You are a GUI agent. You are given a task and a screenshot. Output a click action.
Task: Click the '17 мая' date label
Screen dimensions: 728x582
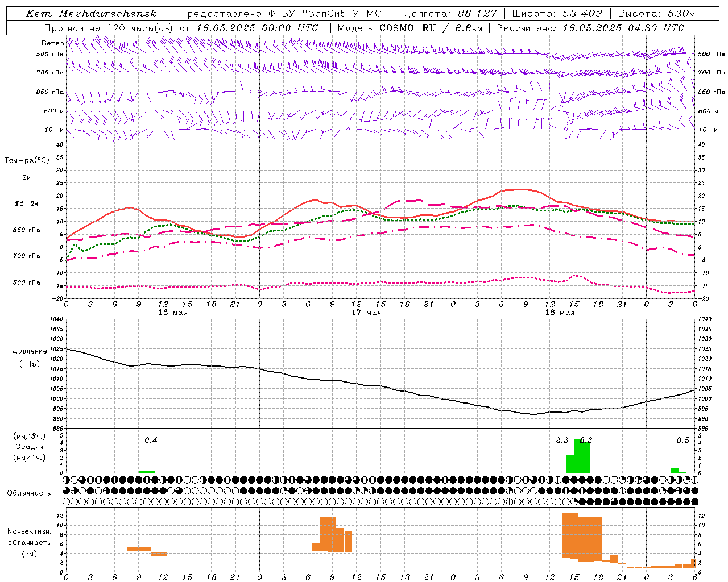pyautogui.click(x=366, y=313)
